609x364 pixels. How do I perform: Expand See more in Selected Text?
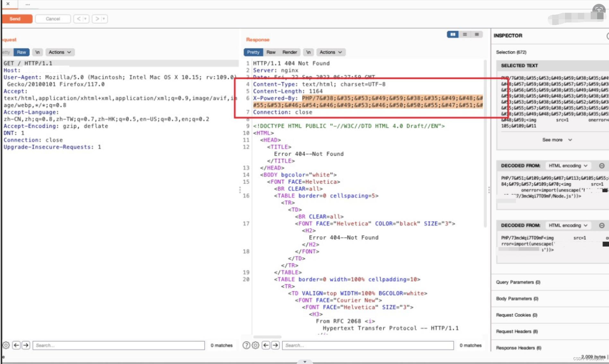(557, 140)
